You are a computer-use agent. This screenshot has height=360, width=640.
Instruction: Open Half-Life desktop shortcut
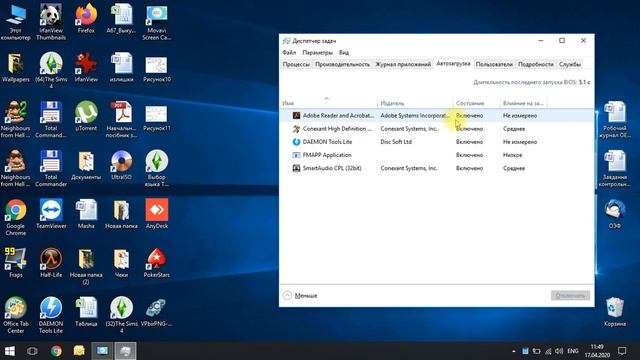click(51, 263)
